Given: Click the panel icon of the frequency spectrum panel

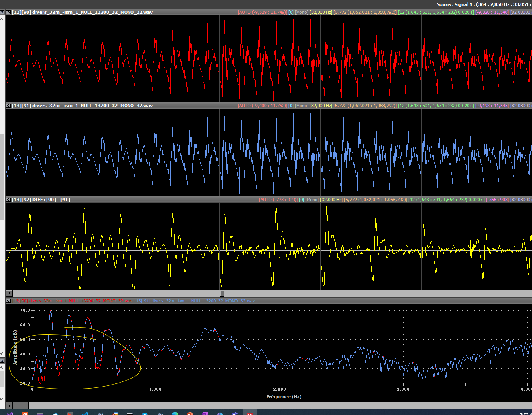Looking at the screenshot, I should [8, 301].
